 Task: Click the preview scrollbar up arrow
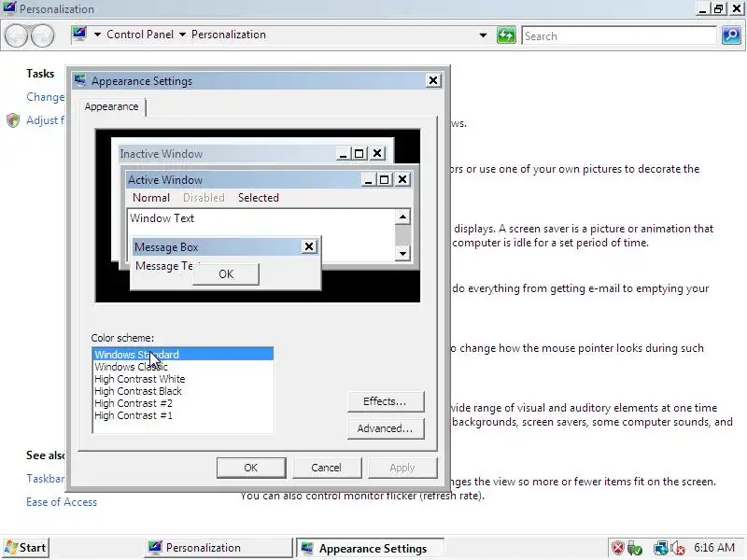coord(402,217)
